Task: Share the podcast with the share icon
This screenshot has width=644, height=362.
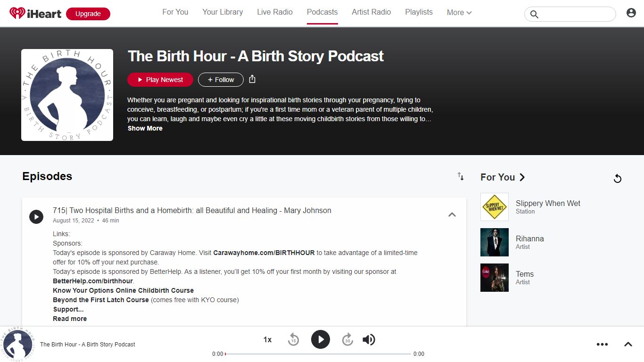Action: 252,79
